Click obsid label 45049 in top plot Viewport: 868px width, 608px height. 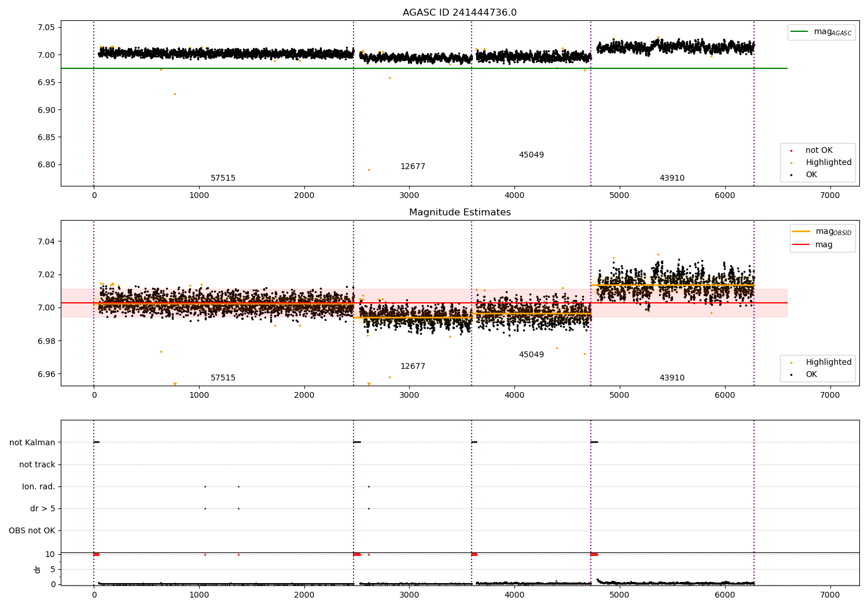point(531,155)
